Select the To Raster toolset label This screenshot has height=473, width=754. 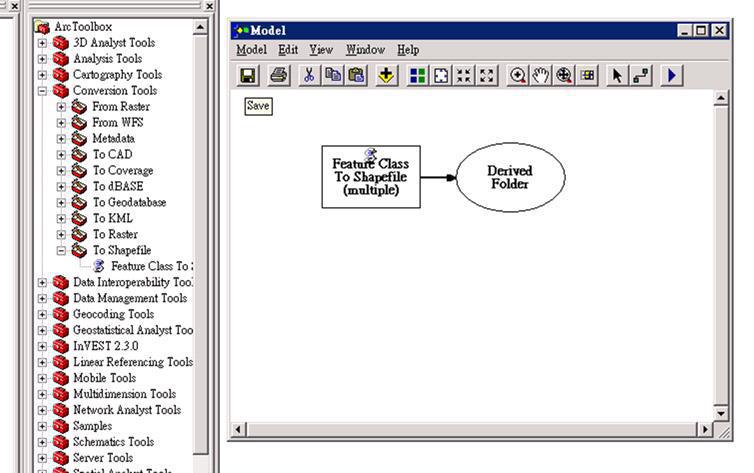115,234
